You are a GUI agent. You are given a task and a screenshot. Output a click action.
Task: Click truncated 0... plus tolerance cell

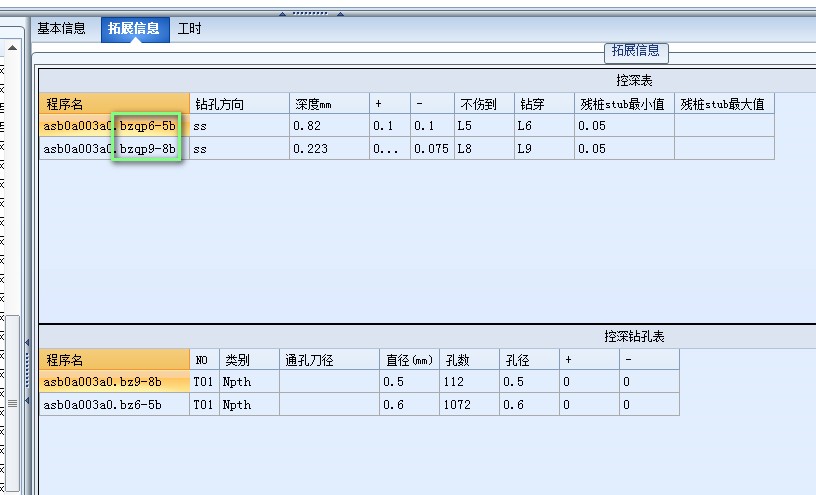coord(390,148)
